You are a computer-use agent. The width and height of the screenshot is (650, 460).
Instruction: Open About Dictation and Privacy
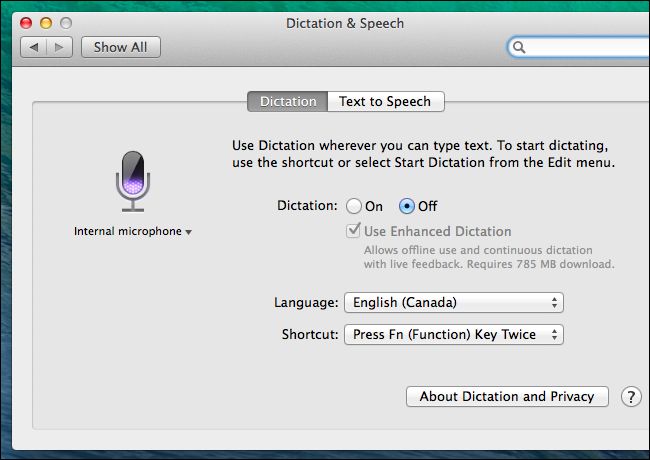click(507, 397)
